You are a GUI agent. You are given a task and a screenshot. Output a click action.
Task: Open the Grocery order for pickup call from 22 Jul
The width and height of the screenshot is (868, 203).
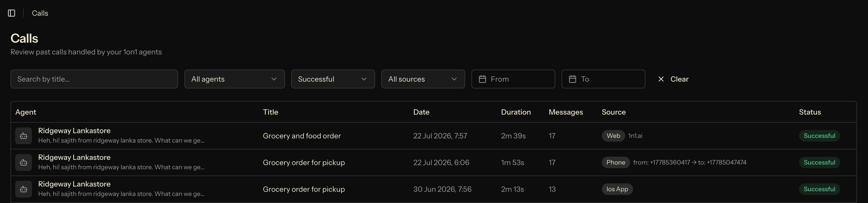pos(304,162)
